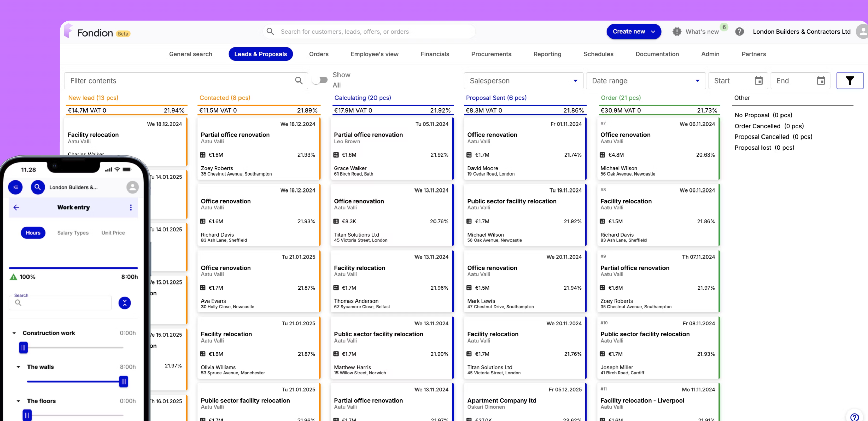This screenshot has height=421, width=868.
Task: Open Proposal lost category link
Action: [x=764, y=148]
